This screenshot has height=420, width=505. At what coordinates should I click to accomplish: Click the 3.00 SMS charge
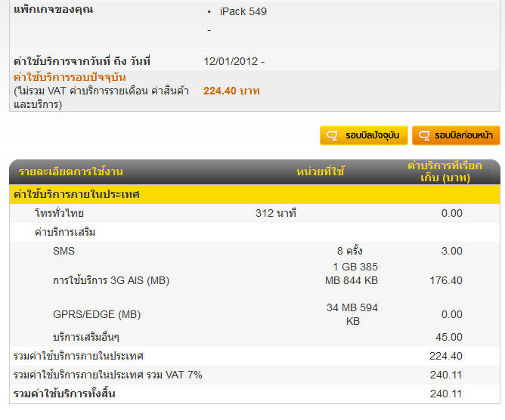point(452,251)
